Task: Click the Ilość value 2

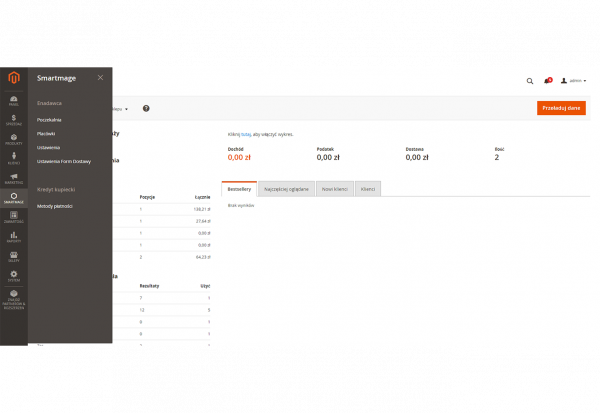Action: 497,157
